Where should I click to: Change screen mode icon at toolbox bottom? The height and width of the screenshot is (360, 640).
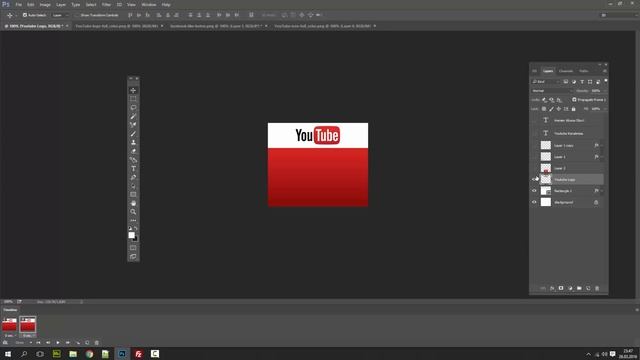click(x=133, y=256)
